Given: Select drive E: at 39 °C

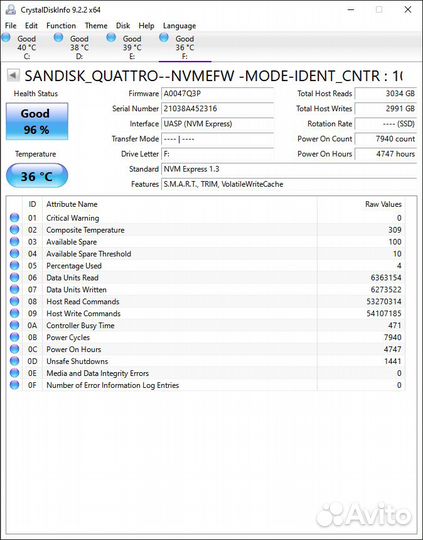Looking at the screenshot, I should coord(132,47).
